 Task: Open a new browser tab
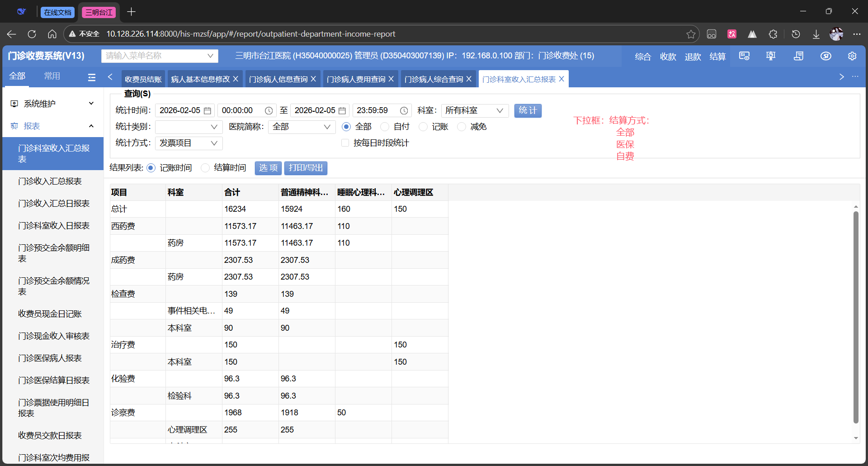tap(131, 12)
